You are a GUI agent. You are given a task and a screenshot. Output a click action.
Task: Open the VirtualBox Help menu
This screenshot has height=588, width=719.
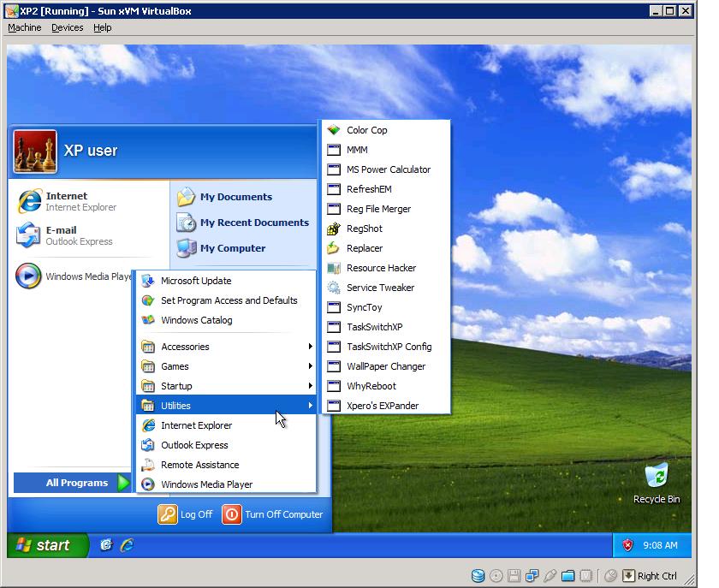click(102, 27)
